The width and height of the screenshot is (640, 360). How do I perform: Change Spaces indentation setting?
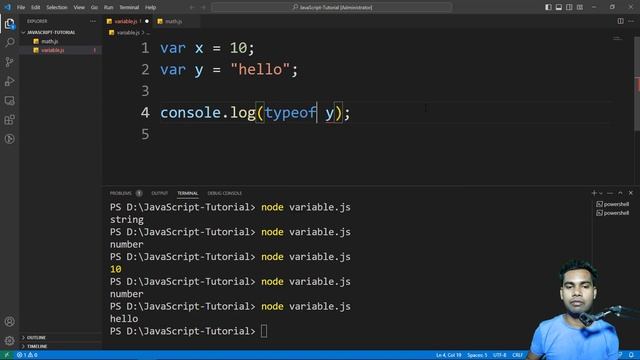477,355
